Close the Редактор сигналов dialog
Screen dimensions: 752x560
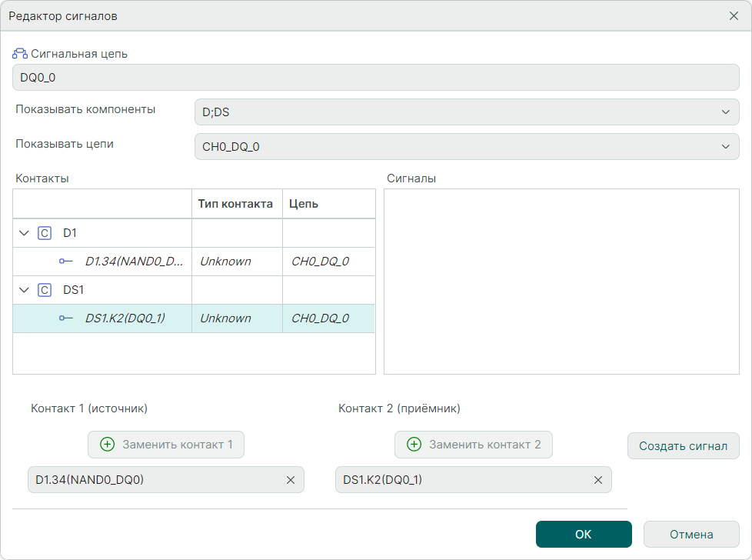(734, 15)
